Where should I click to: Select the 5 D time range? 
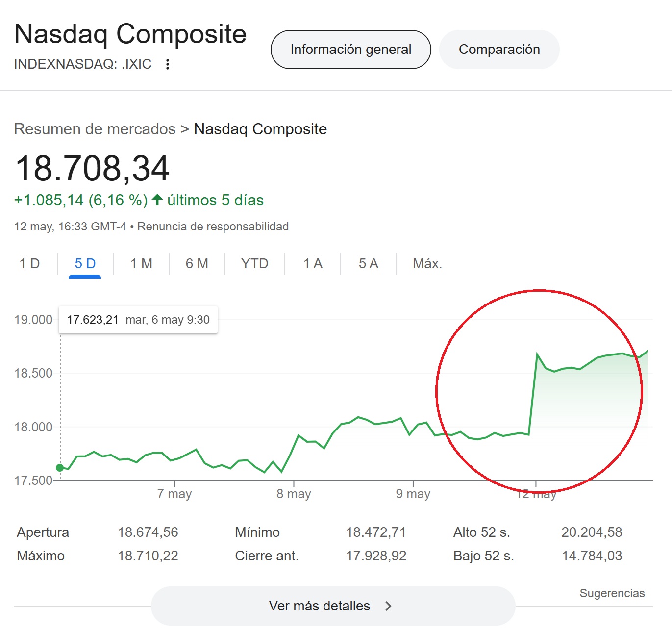[85, 264]
